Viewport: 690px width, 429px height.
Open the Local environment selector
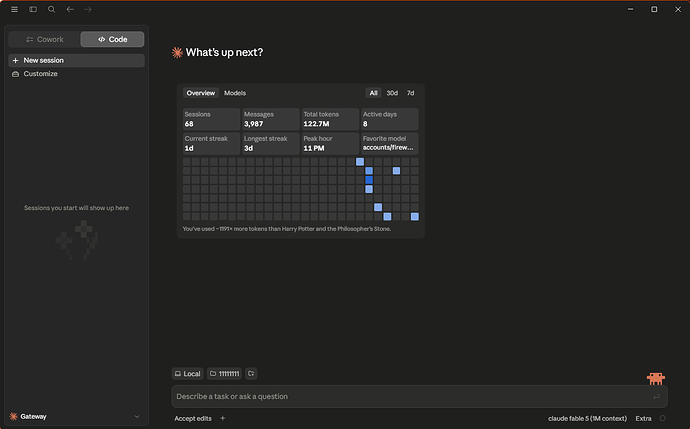[x=187, y=374]
